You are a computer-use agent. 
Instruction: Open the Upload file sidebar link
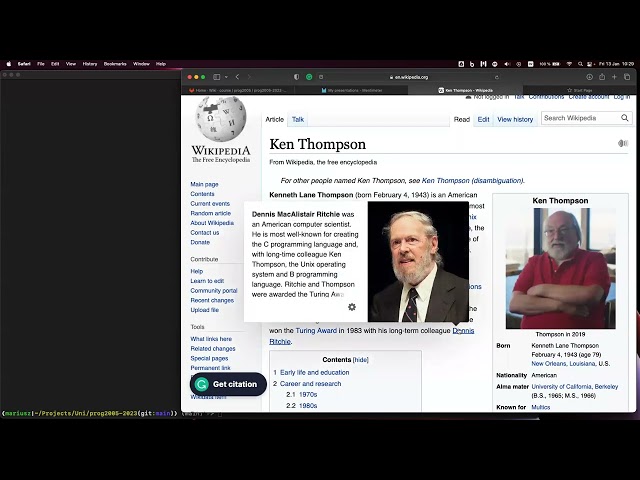coord(204,310)
